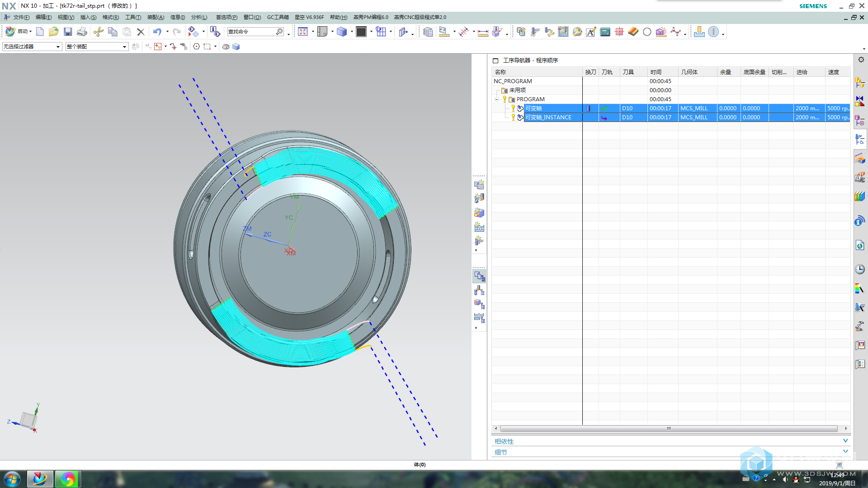Click the green checkmark toolpath status of 可变轴
The width and height of the screenshot is (868, 488).
coord(604,108)
